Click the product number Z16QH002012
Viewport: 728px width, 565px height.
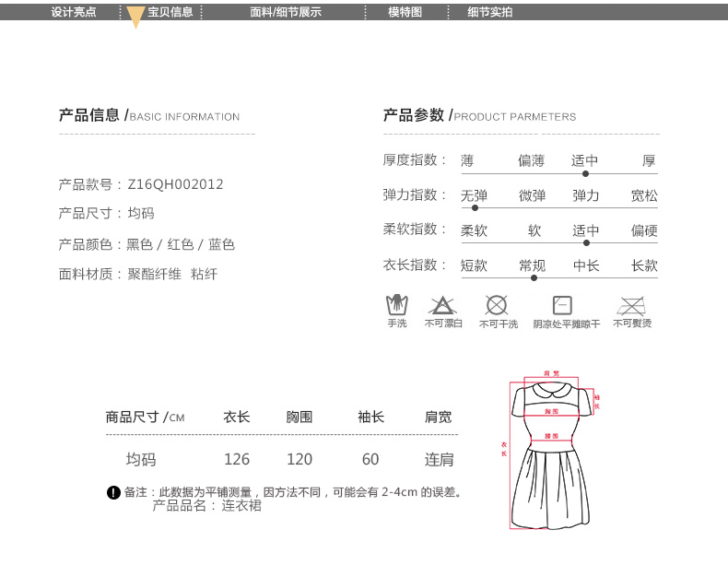(175, 184)
